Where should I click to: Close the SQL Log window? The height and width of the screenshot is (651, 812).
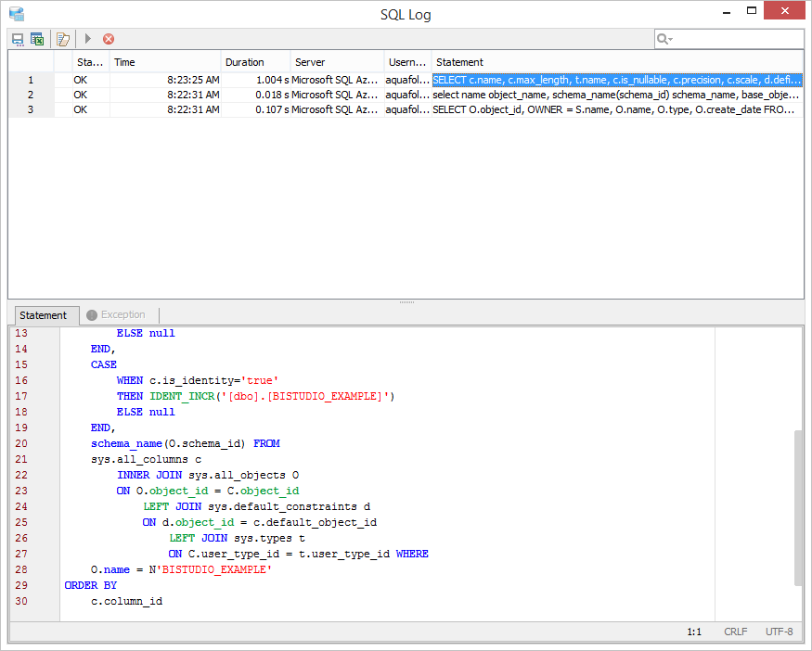784,11
